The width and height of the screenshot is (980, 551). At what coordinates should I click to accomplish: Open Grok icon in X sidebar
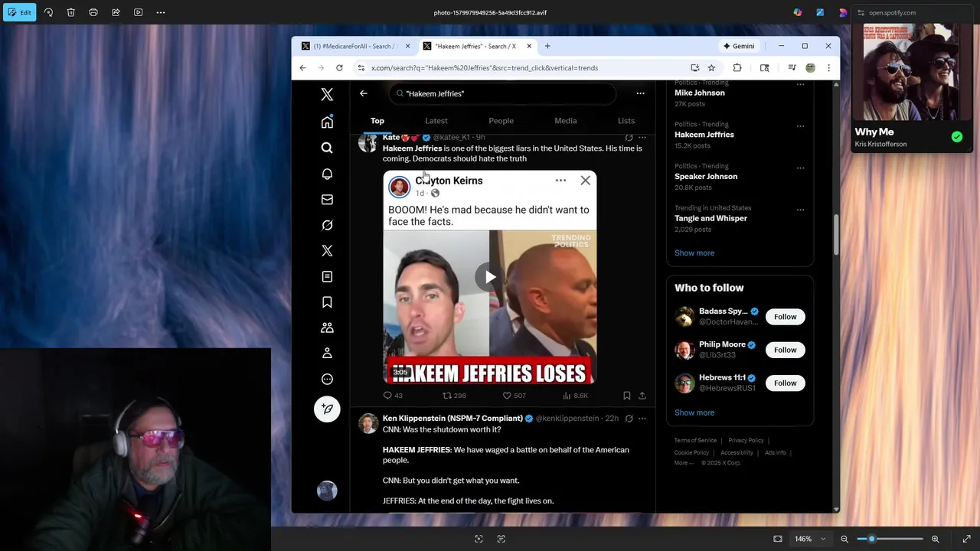pyautogui.click(x=327, y=225)
